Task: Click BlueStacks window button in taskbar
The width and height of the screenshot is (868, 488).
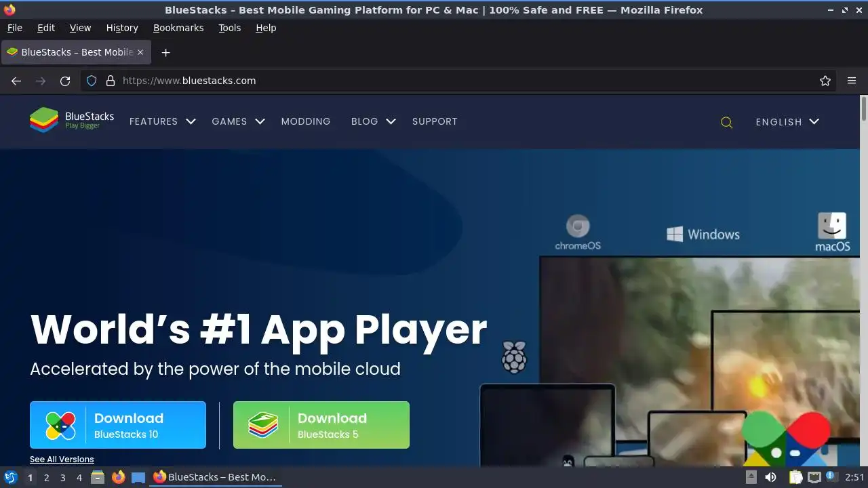Action: point(216,477)
